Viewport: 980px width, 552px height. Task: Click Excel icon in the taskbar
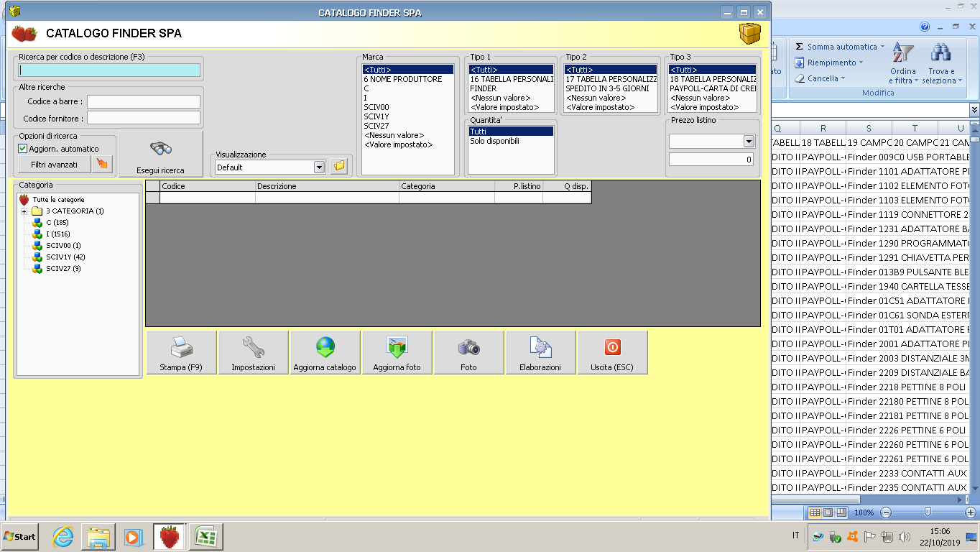[x=206, y=537]
